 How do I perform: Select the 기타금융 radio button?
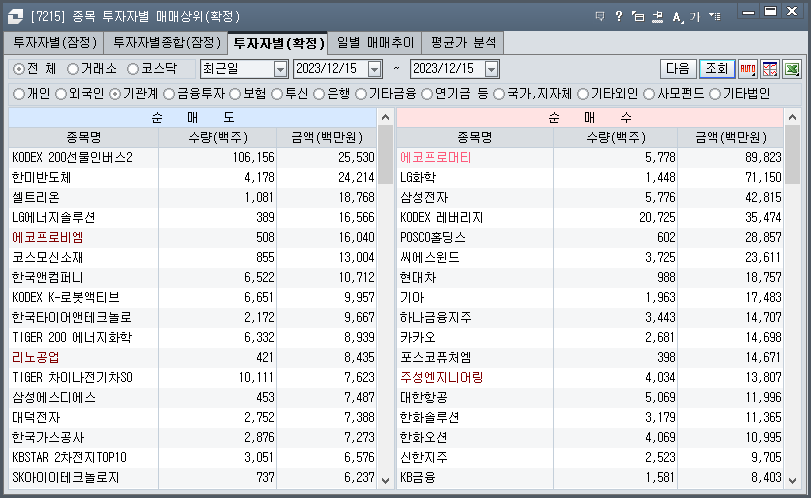click(x=361, y=94)
